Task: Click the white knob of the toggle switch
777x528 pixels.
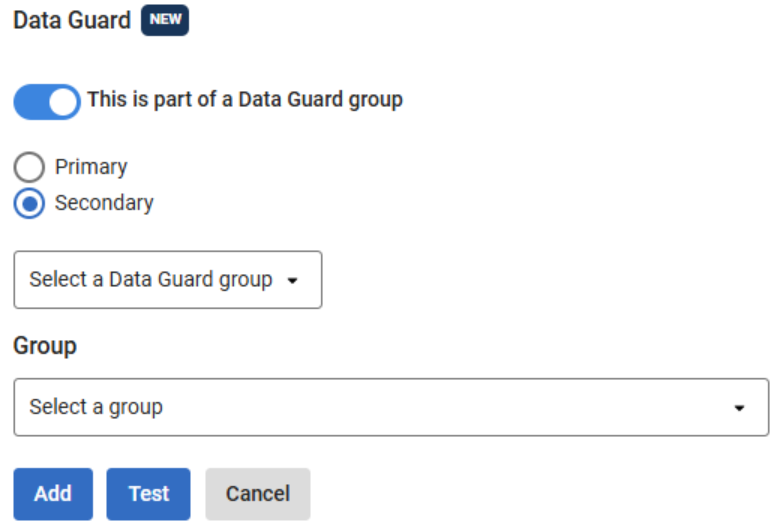Action: click(63, 101)
